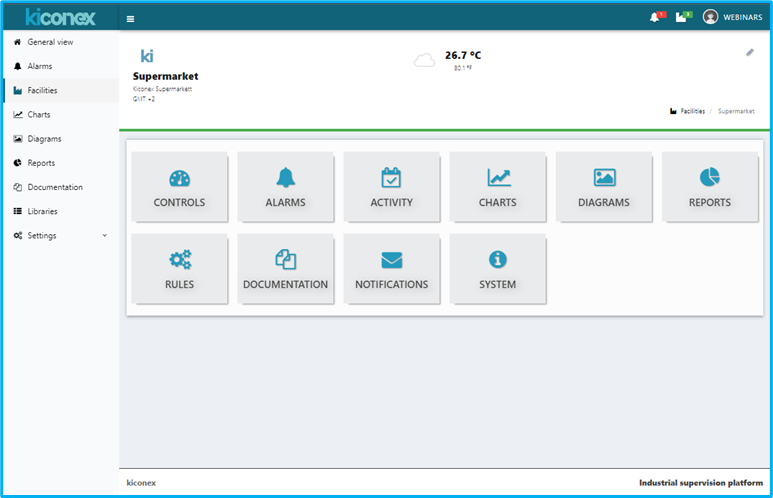Click the Facilities breadcrumb link

tap(692, 111)
